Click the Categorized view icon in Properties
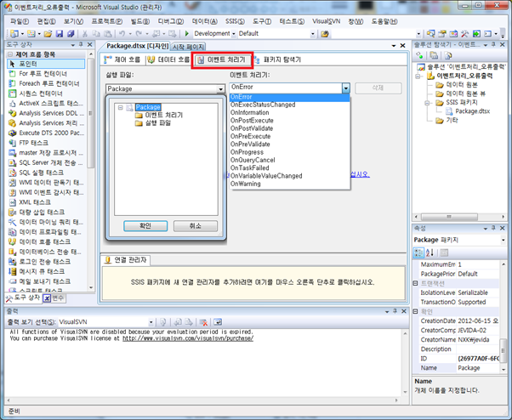Screen dimensions: 512x420 coord(418,253)
